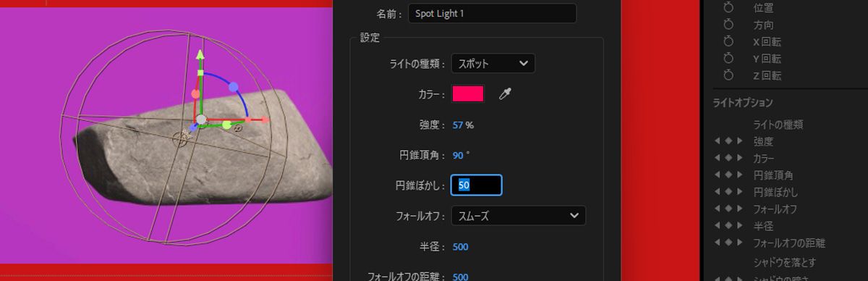Screen dimensions: 868x281
Task: Select the 強度 property in timeline panel
Action: point(763,141)
